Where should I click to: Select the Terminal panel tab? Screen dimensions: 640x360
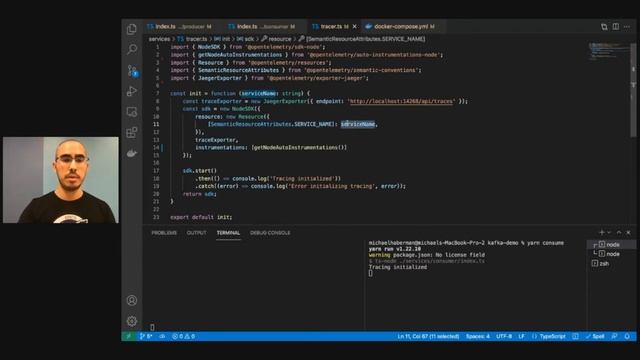tap(228, 233)
